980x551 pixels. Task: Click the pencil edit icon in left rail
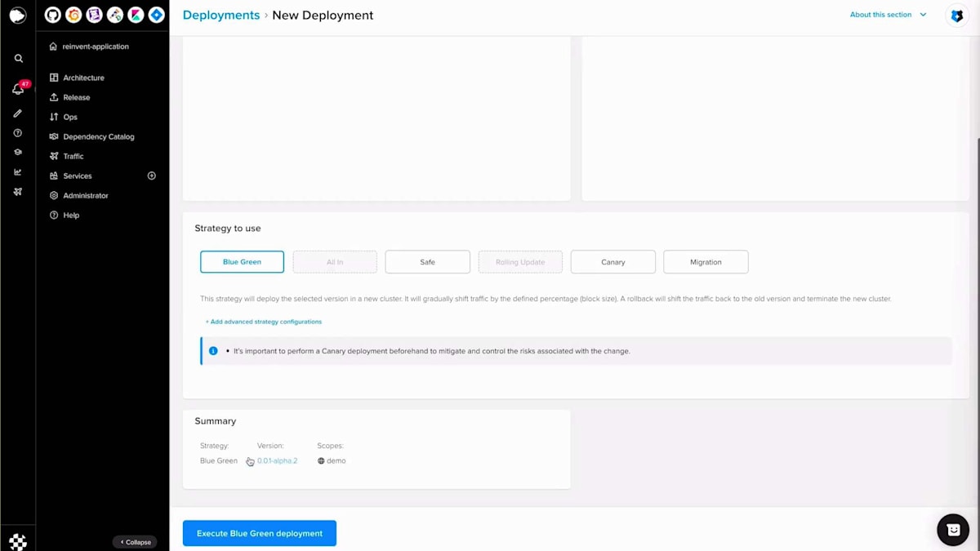pos(18,113)
